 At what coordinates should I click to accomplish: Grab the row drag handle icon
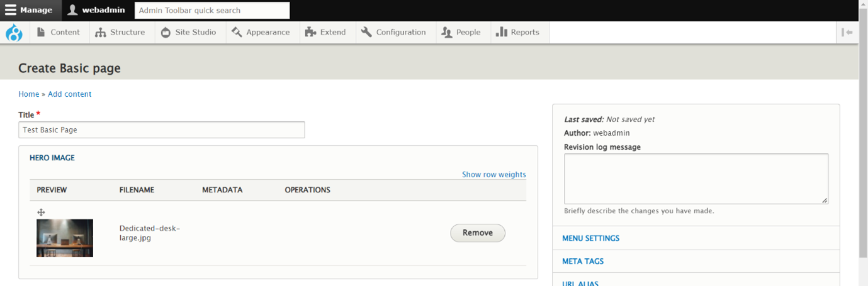coord(41,212)
